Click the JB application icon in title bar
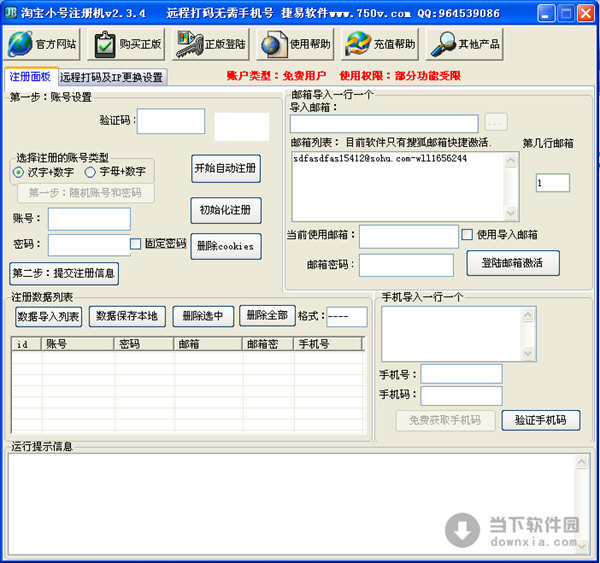This screenshot has width=600, height=563. (x=10, y=13)
